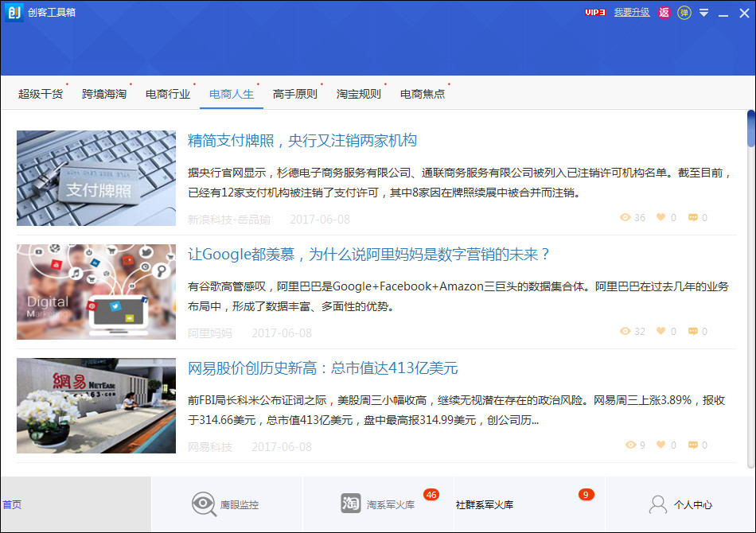
Task: Click the vertical scrollbar thumb
Action: pos(750,128)
